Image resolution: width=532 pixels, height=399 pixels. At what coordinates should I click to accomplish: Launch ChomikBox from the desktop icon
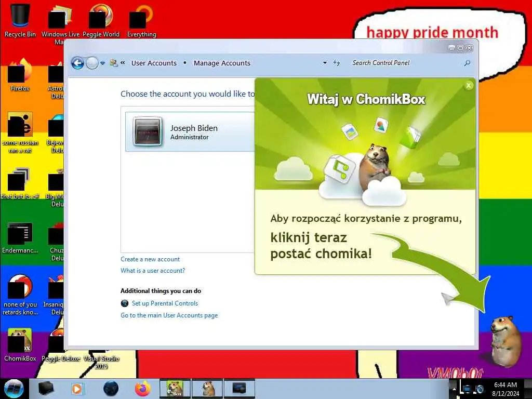20,345
